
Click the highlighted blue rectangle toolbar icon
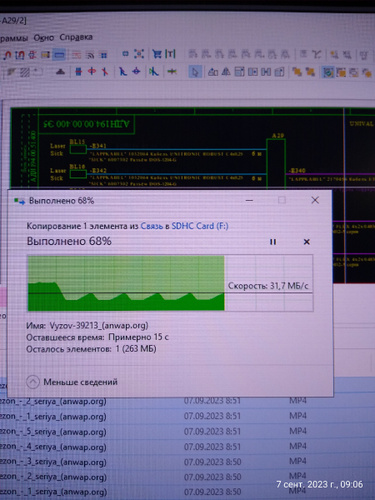[x=60, y=55]
